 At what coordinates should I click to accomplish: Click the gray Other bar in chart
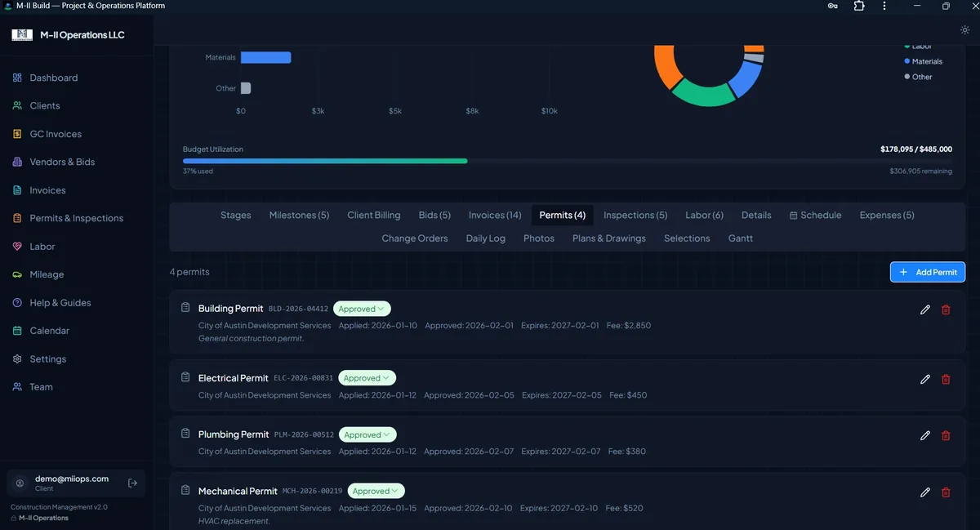click(x=246, y=88)
